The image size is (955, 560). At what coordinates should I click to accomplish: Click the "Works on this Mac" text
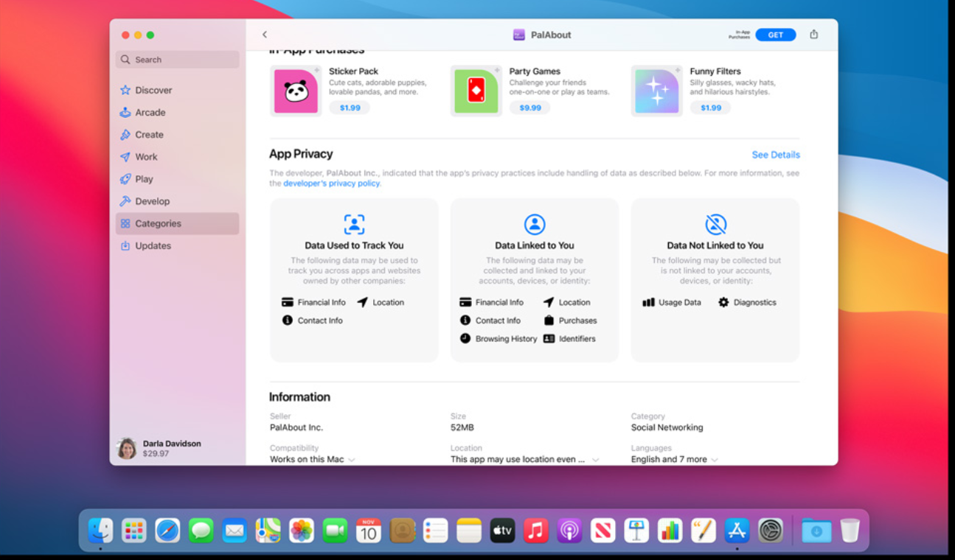(307, 460)
